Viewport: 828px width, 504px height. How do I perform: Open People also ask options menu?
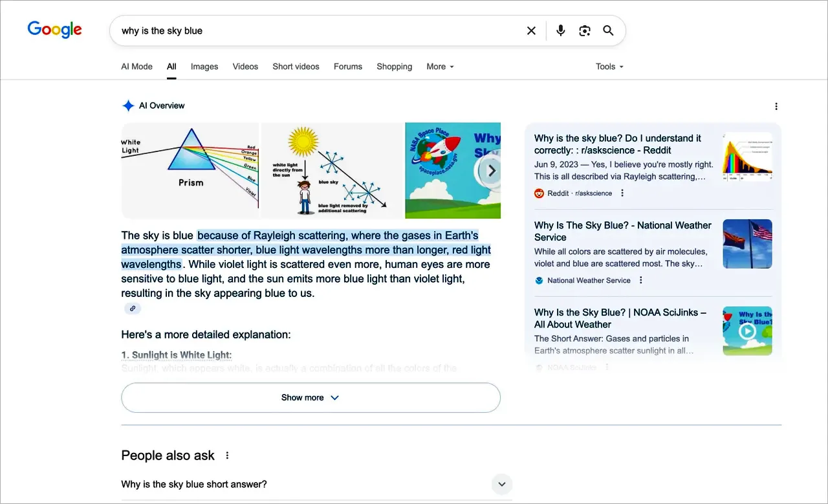point(227,455)
